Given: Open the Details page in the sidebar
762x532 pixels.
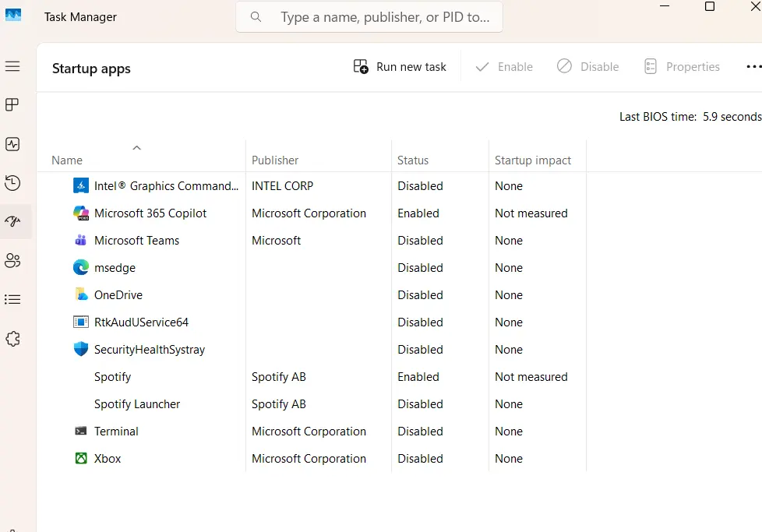Looking at the screenshot, I should 12,299.
